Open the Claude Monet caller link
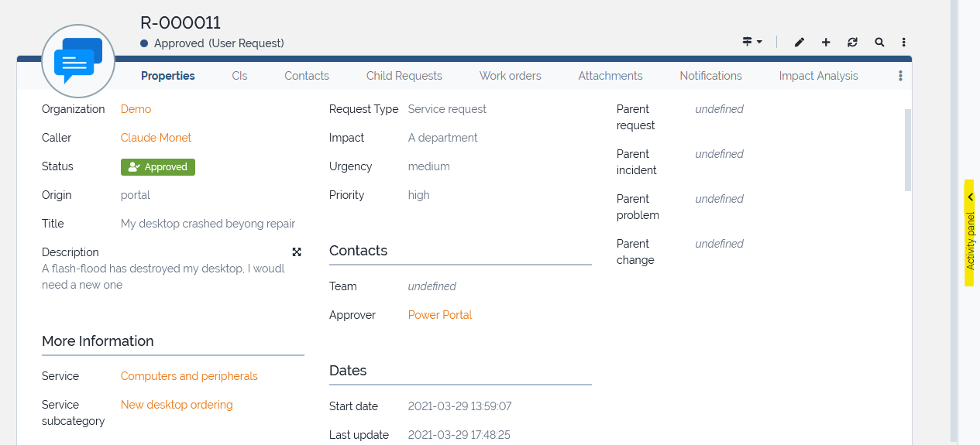The width and height of the screenshot is (980, 445). click(x=156, y=138)
